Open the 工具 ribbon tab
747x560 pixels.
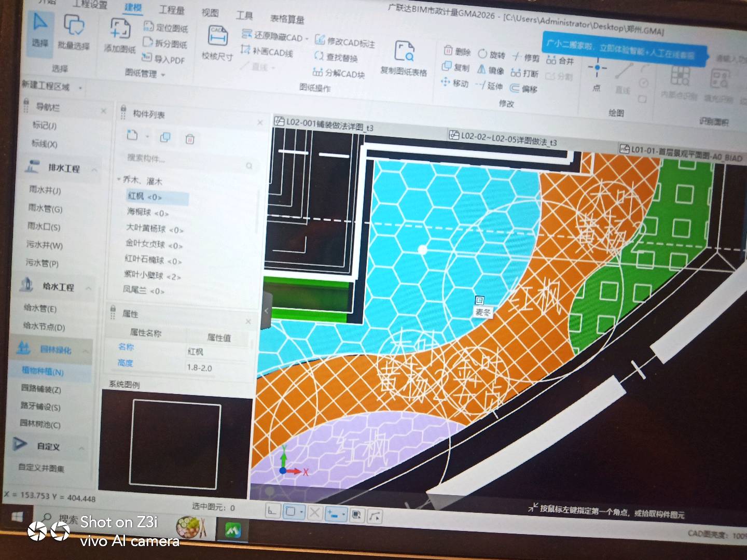244,15
